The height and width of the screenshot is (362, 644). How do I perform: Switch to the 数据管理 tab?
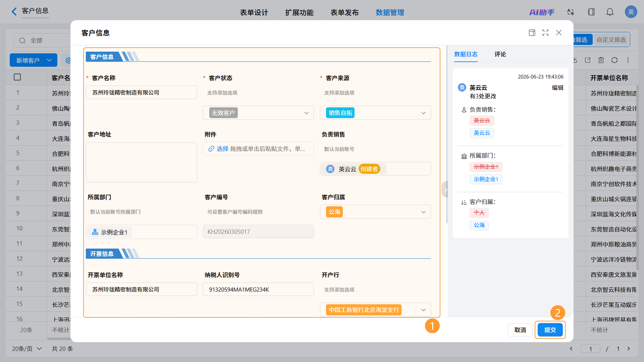(x=390, y=12)
